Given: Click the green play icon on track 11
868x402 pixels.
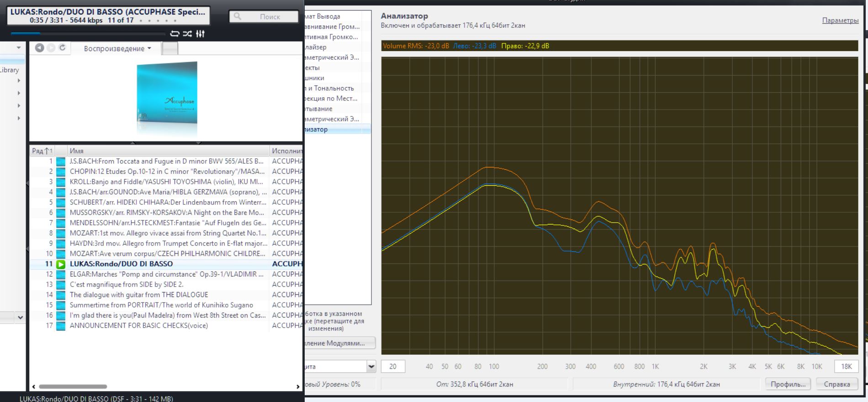Looking at the screenshot, I should coord(61,264).
